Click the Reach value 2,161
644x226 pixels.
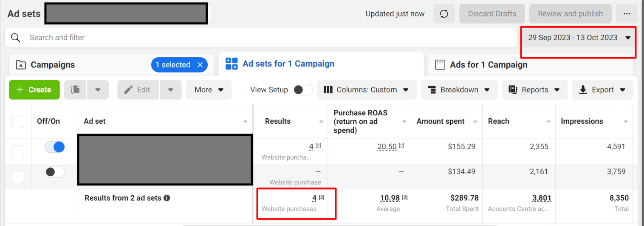[x=539, y=171]
